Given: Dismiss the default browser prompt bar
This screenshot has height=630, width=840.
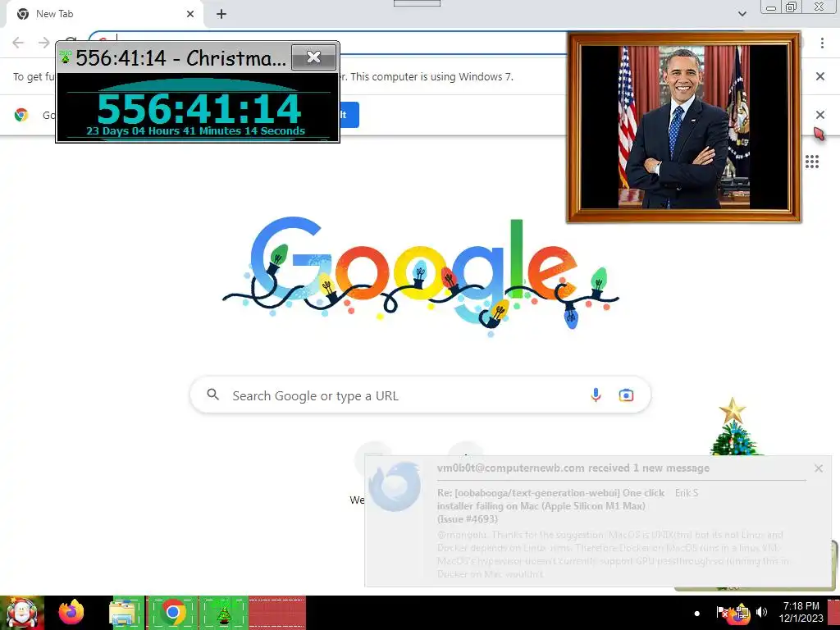Looking at the screenshot, I should tap(819, 115).
